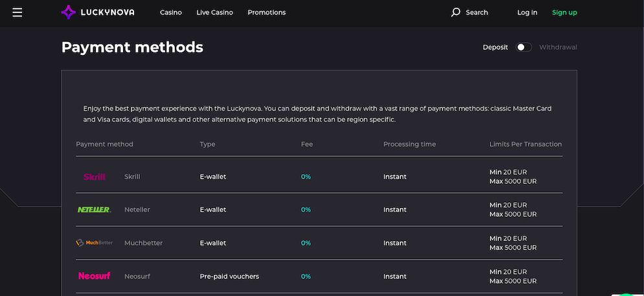Image resolution: width=644 pixels, height=296 pixels.
Task: Open the hamburger menu
Action: 17,12
